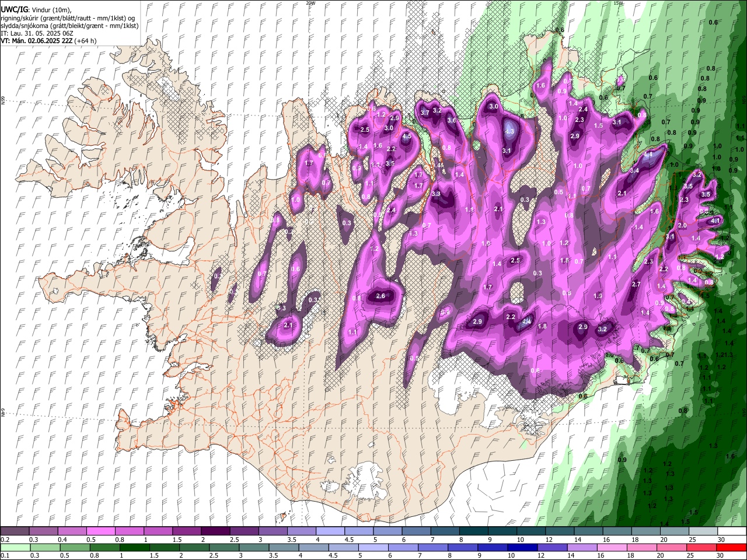Viewport: 747px width, 560px height.
Task: Select deep blue 10–12 swatch in lower legend
Action: [x=522, y=548]
